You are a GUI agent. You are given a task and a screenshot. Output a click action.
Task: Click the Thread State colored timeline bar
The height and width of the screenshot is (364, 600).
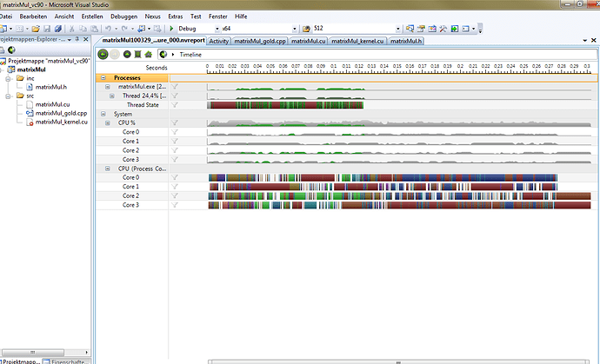click(x=285, y=105)
